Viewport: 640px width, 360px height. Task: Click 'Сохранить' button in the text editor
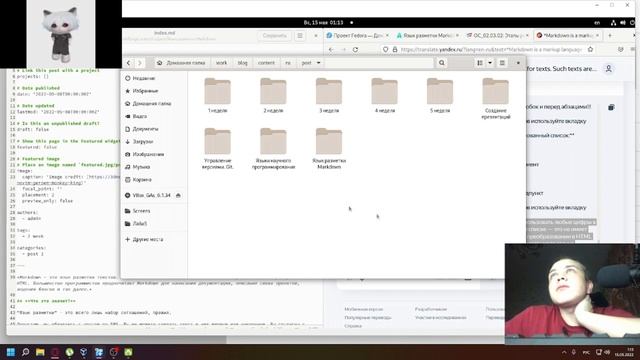274,36
